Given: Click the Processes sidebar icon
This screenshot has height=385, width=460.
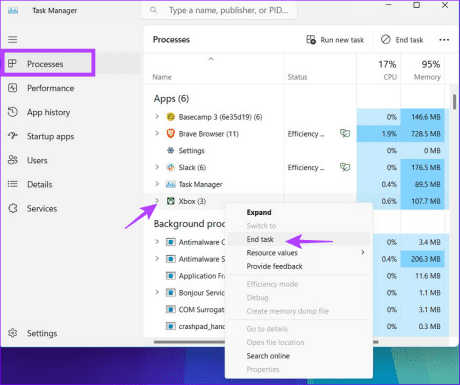Looking at the screenshot, I should click(12, 63).
